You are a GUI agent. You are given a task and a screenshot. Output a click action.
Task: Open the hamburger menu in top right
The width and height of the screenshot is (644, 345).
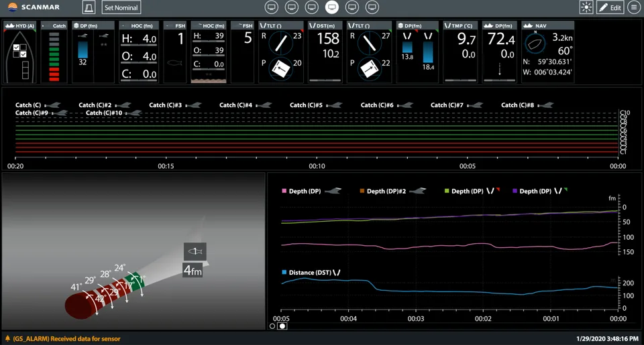(634, 7)
